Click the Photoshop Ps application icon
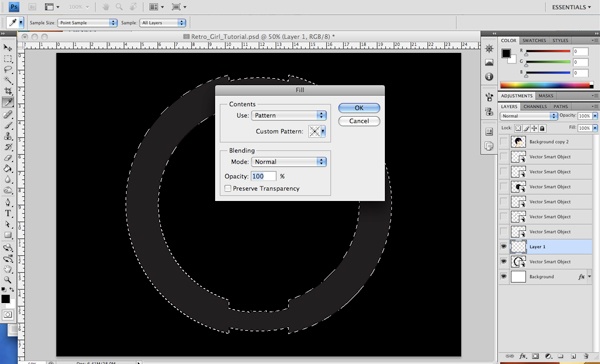This screenshot has height=364, width=600. (14, 7)
